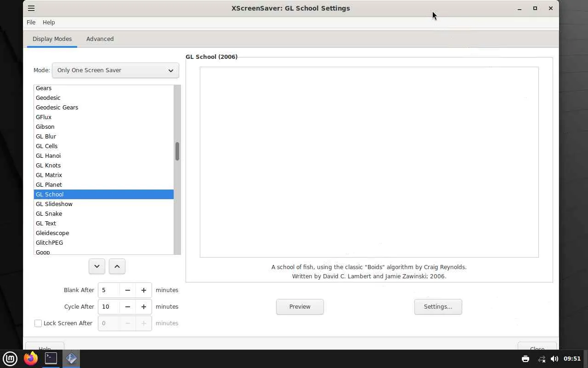Focus the Cycle After value field
This screenshot has width=588, height=368.
pos(109,307)
